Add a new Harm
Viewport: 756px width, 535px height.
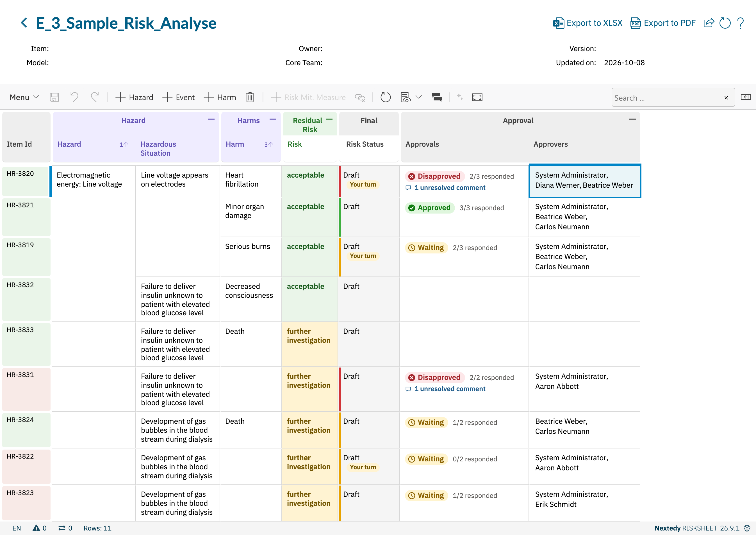tap(220, 97)
